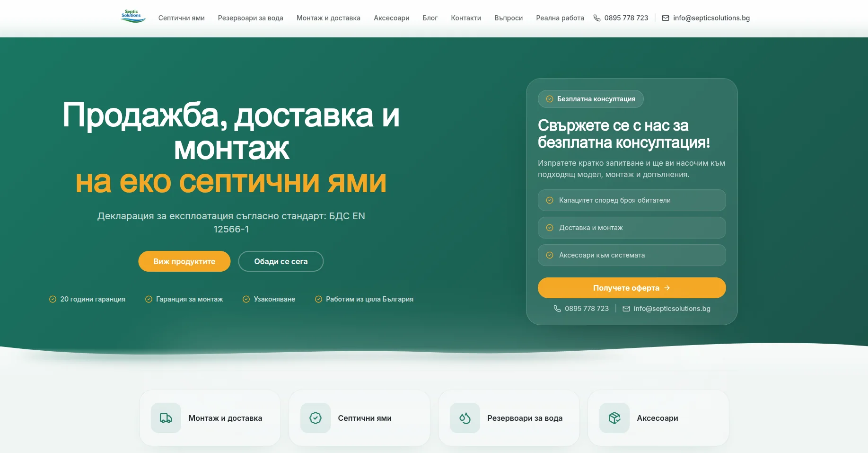Click heading 'на еко септични ями'
Image resolution: width=868 pixels, height=453 pixels.
click(x=231, y=182)
